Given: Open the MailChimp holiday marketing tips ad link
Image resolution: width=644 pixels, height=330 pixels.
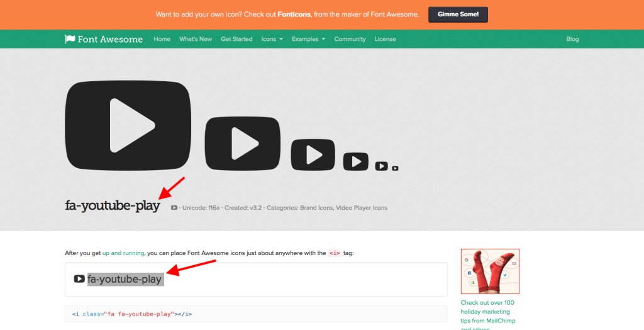Looking at the screenshot, I should coord(488,315).
